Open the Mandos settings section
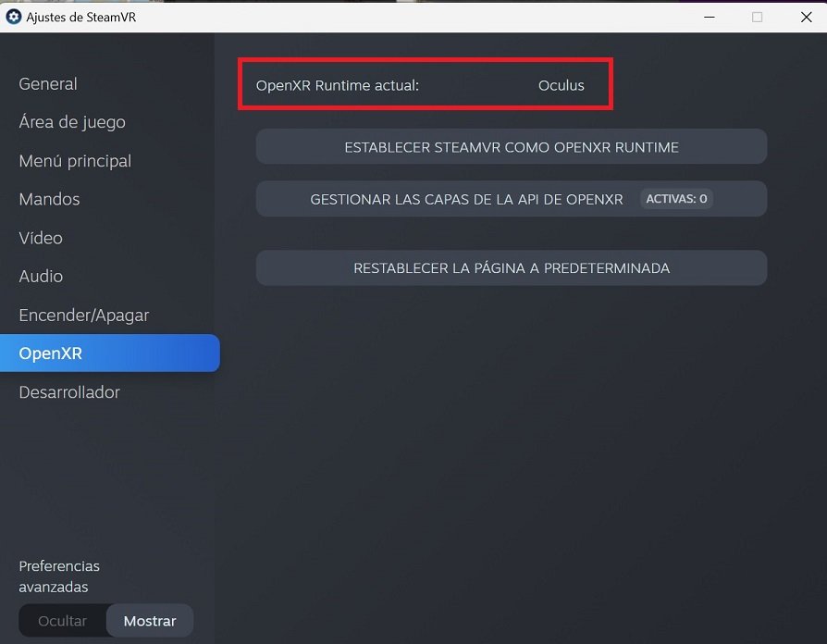The height and width of the screenshot is (644, 827). [50, 199]
